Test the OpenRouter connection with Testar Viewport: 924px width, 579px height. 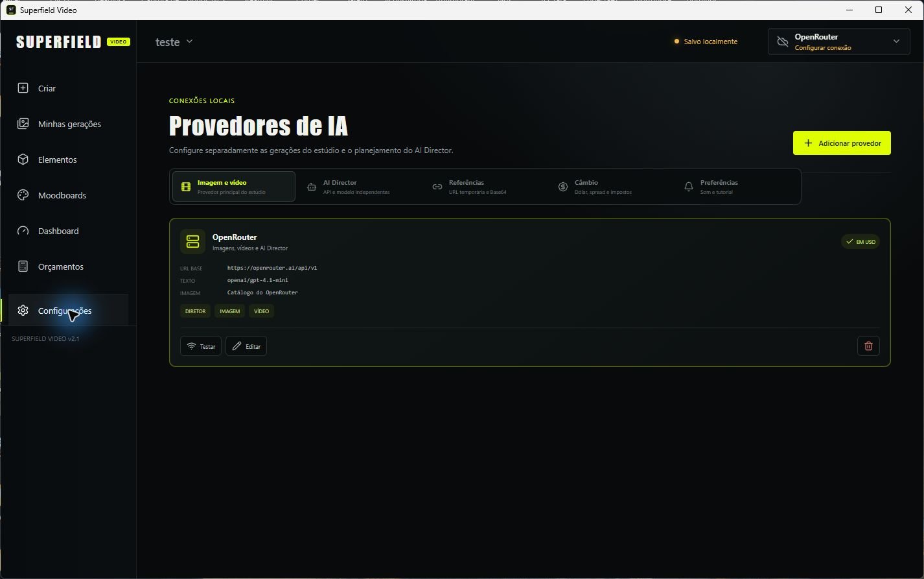pos(201,346)
